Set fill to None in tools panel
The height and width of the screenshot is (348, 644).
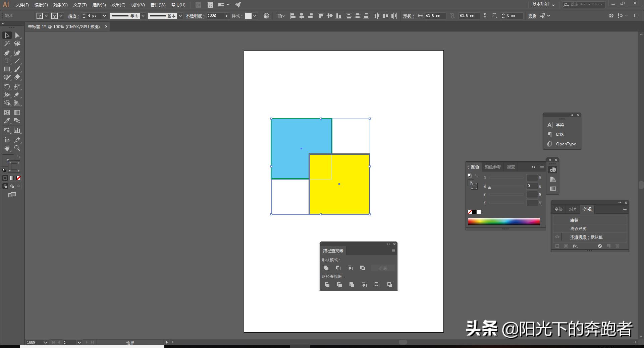(x=19, y=178)
